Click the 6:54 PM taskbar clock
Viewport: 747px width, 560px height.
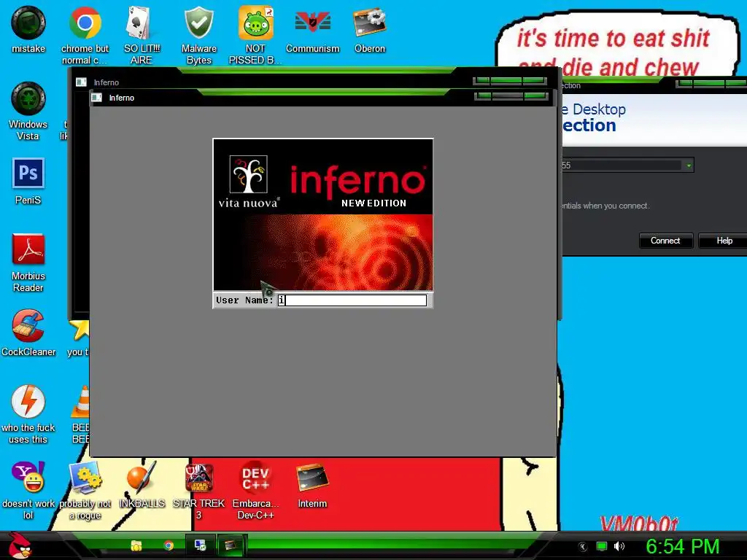(682, 546)
